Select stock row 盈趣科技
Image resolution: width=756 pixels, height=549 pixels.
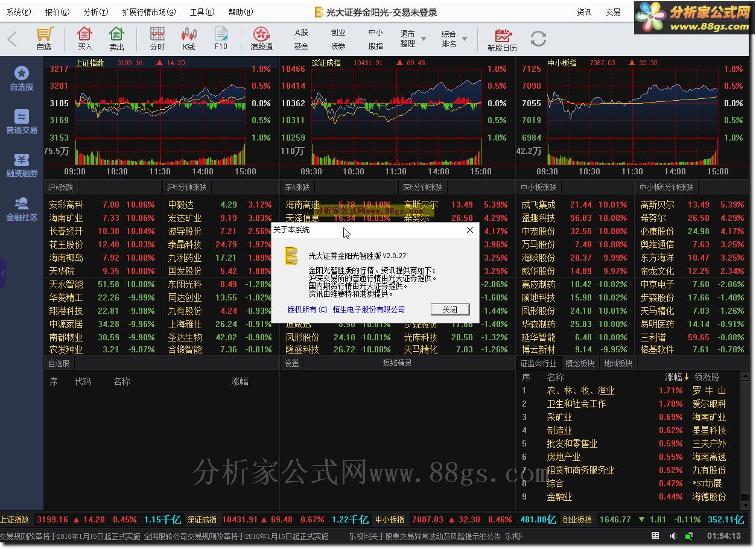(x=574, y=218)
